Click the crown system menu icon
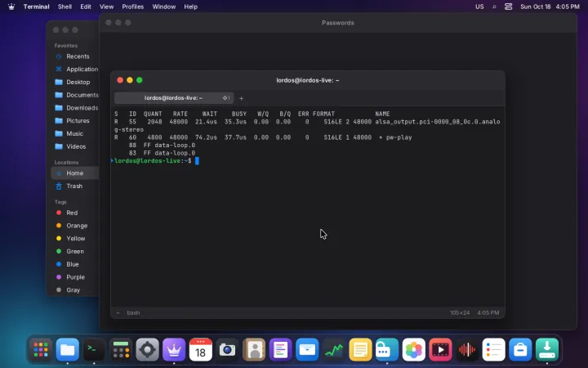 tap(11, 7)
